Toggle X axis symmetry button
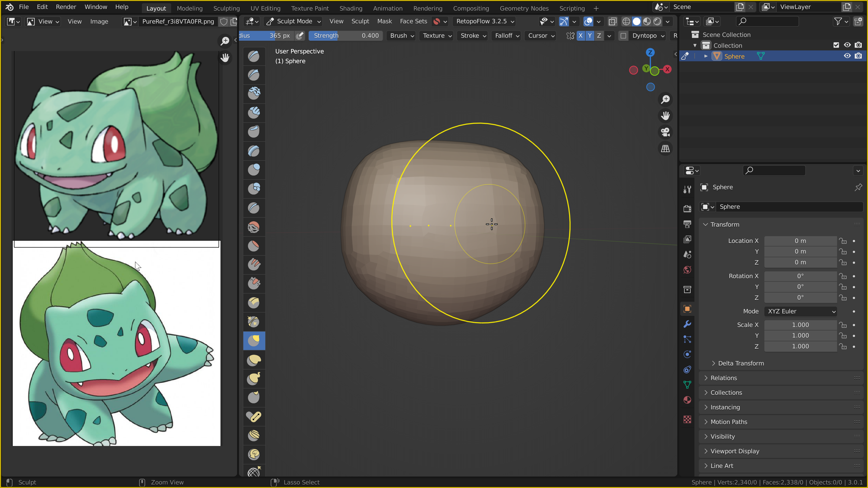 (x=580, y=36)
